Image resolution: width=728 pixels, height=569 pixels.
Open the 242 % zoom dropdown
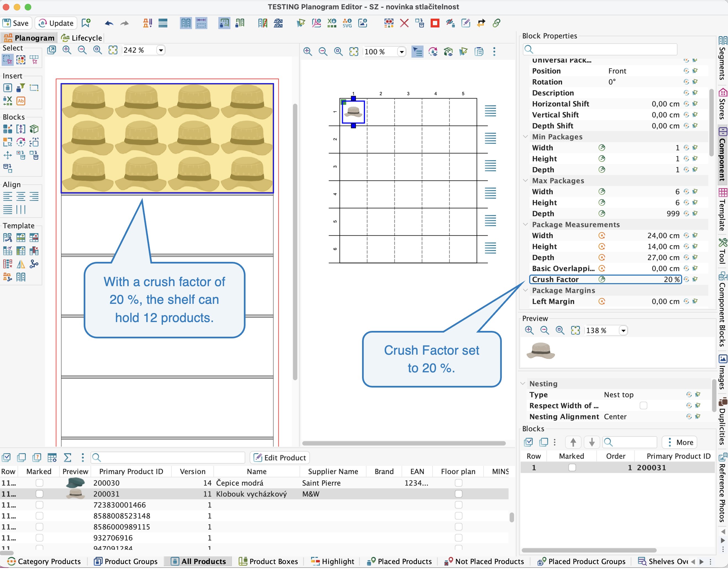161,50
